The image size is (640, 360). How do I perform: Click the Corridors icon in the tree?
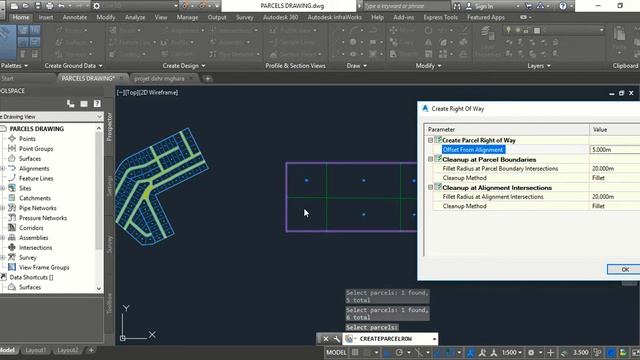[x=12, y=227]
